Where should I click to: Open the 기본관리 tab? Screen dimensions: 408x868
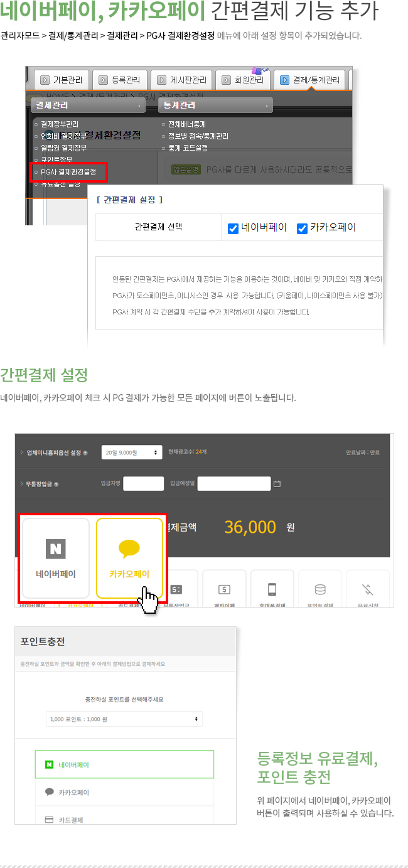coord(62,80)
